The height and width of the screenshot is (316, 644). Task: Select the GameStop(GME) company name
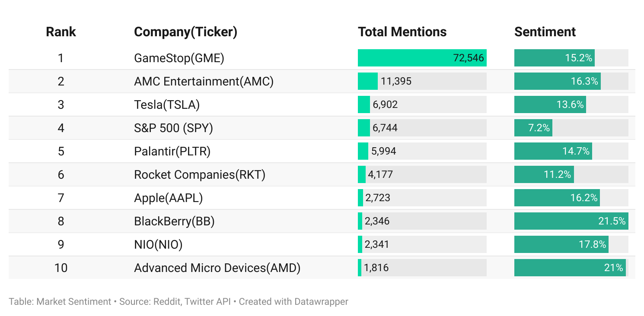click(x=179, y=58)
